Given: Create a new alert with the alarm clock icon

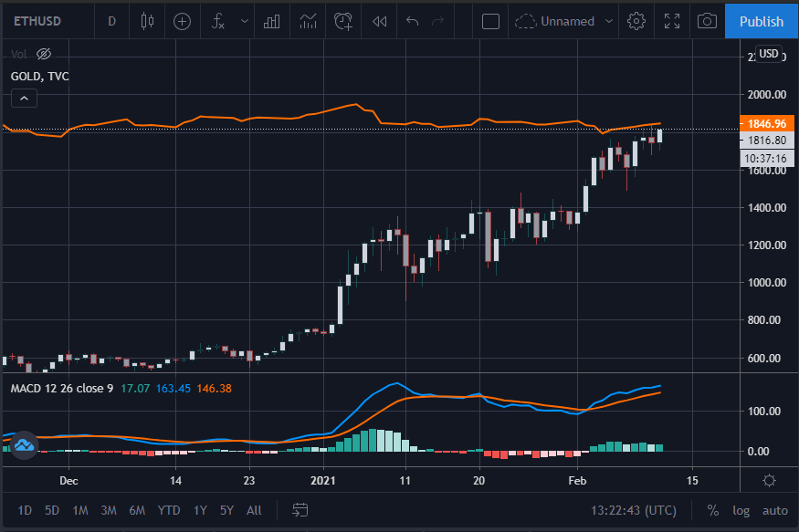Looking at the screenshot, I should pyautogui.click(x=343, y=21).
